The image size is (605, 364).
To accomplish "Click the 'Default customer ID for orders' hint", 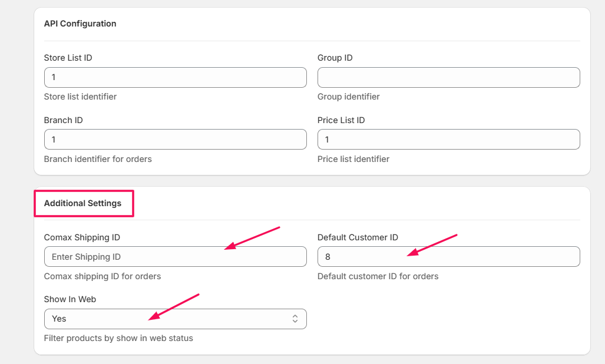I will [378, 276].
